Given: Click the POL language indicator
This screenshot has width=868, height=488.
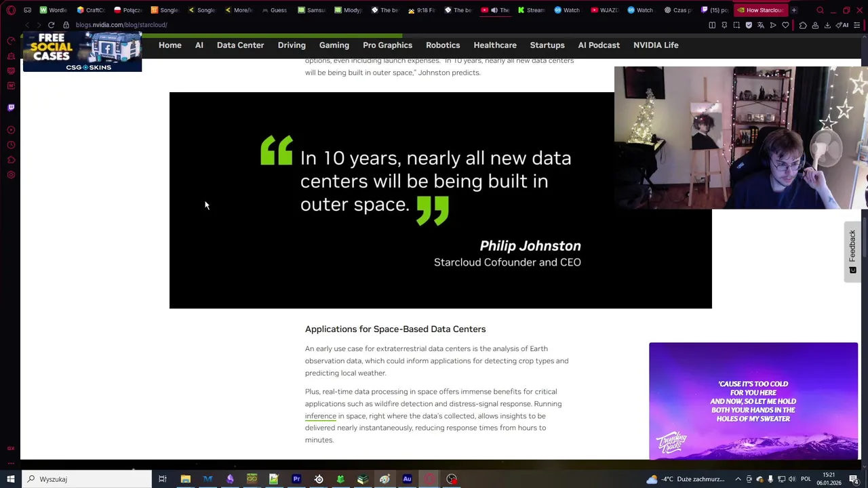Looking at the screenshot, I should pos(806,479).
